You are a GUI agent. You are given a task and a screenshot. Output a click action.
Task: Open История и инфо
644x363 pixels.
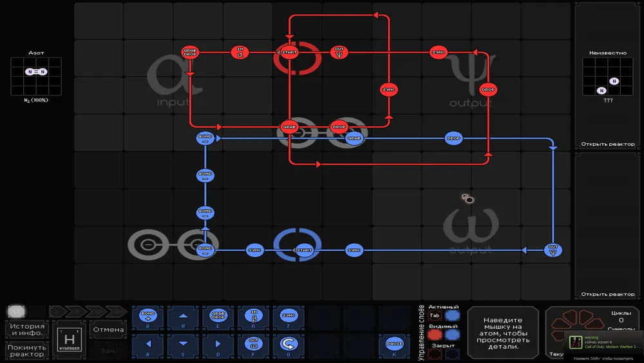click(x=27, y=329)
